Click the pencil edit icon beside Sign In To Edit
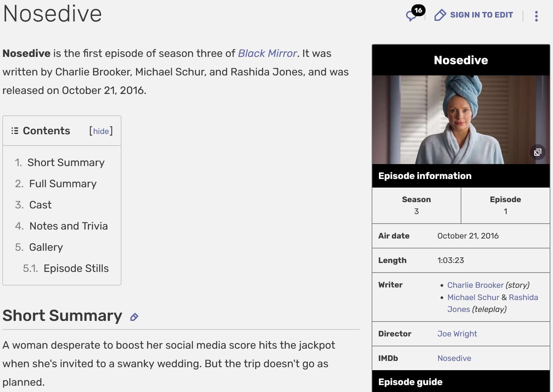553x392 pixels. coord(440,15)
